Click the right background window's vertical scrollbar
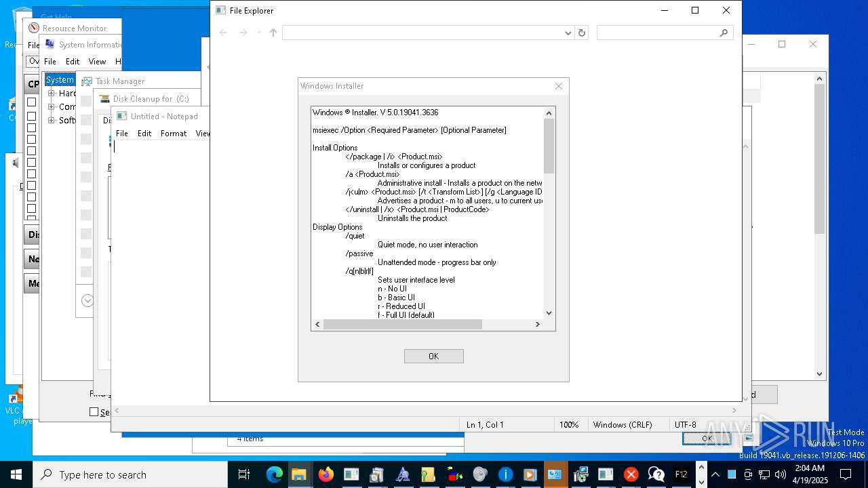The image size is (868, 488). [819, 226]
